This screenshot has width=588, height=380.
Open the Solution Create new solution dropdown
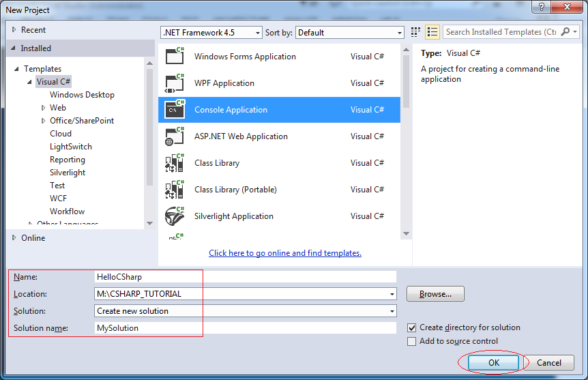pyautogui.click(x=392, y=311)
